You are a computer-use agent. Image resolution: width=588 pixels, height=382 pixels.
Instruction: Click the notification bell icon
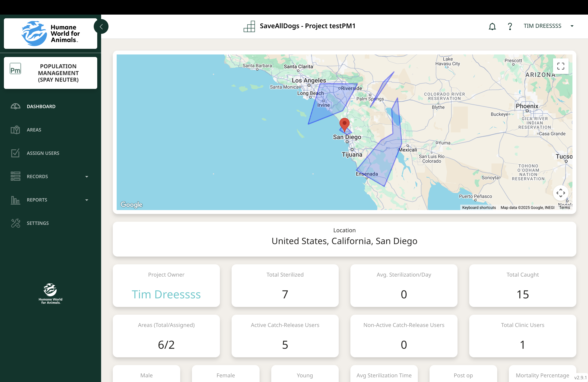click(x=492, y=26)
